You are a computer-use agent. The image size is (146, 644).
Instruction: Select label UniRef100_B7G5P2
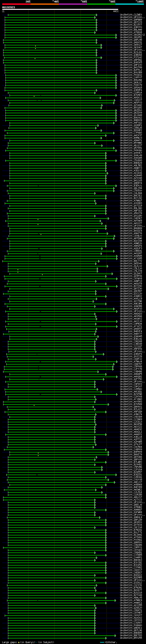[131, 95]
